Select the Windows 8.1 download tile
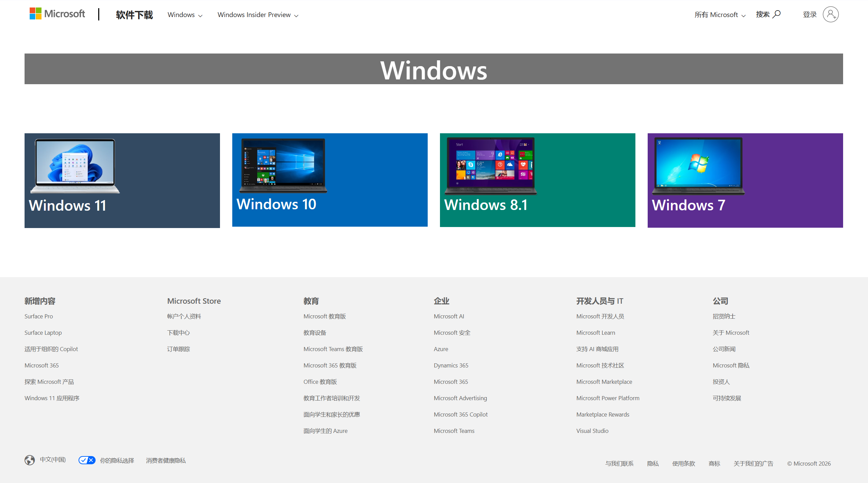Viewport: 868px width, 483px height. 537,180
